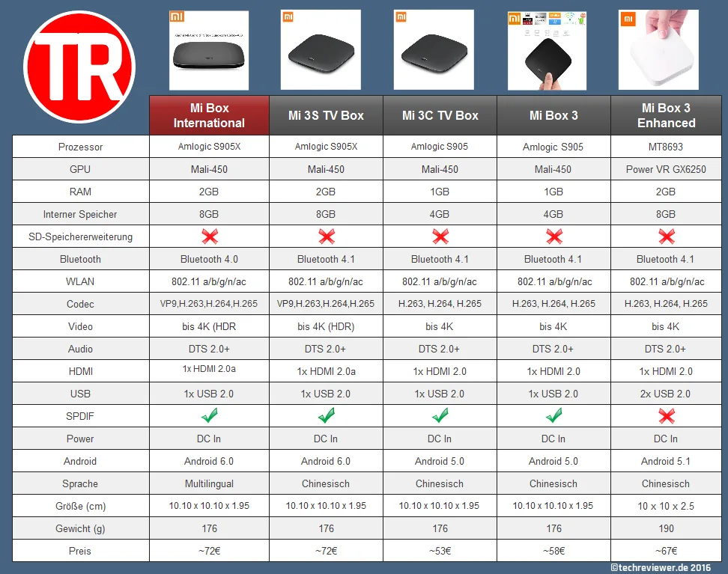Viewport: 728px width, 574px height.
Task: Click SD-Speichererweiterung red cross for Mi 3C TV Box
Action: (440, 236)
